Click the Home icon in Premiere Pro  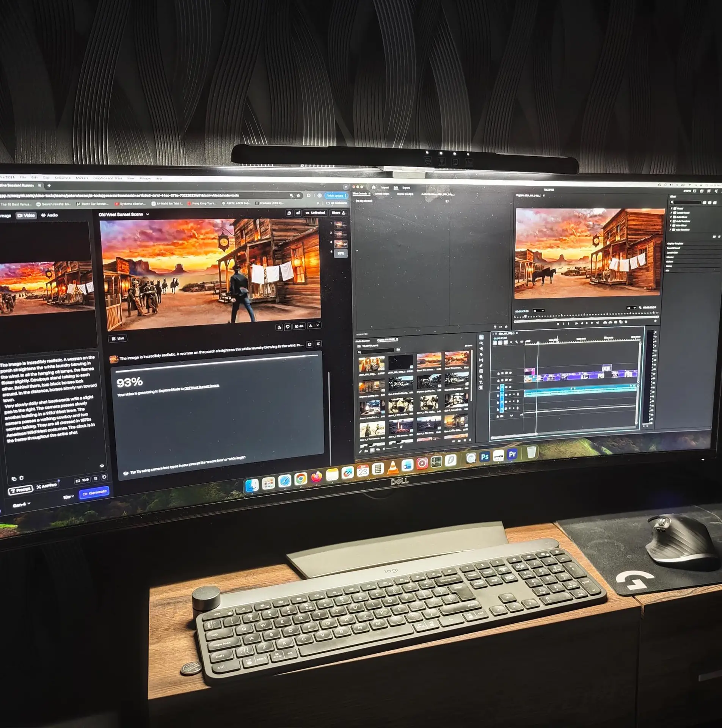[x=374, y=187]
